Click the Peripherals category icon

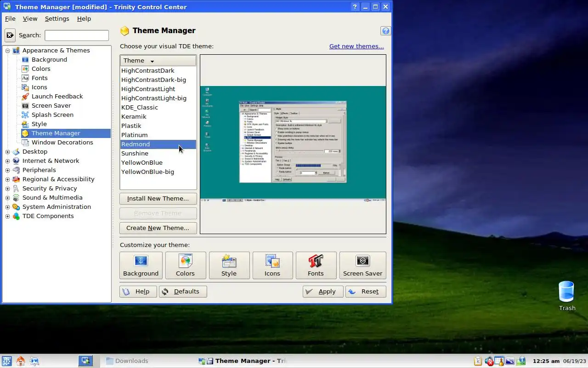(16, 170)
